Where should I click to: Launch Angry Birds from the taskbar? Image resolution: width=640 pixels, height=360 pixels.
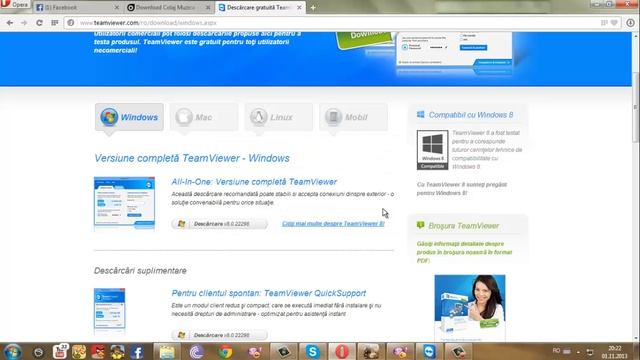click(98, 352)
